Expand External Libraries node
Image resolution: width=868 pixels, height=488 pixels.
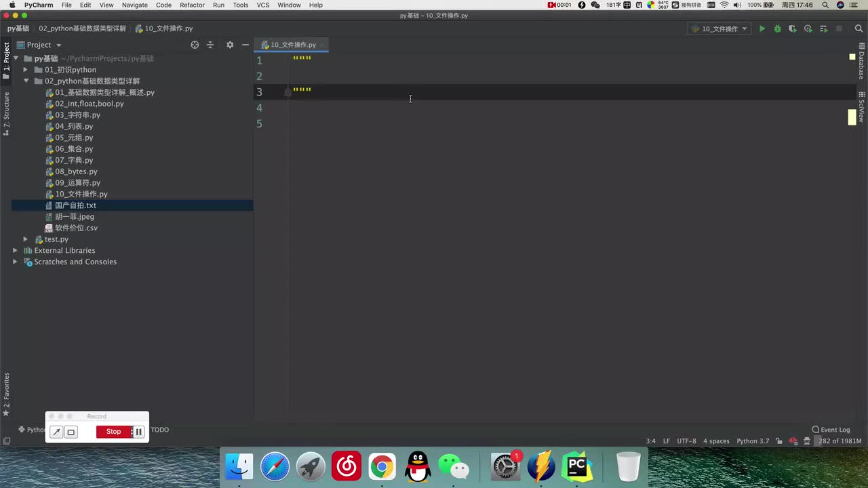pos(16,251)
